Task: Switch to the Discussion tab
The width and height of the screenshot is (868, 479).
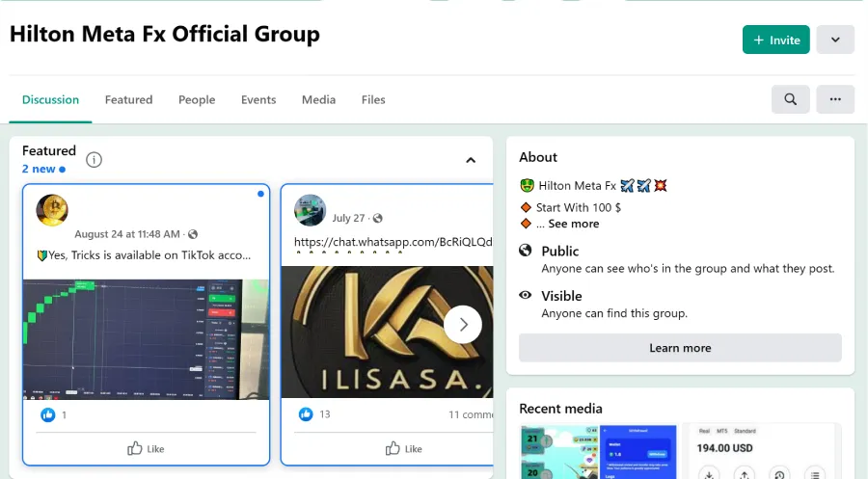Action: click(x=50, y=99)
